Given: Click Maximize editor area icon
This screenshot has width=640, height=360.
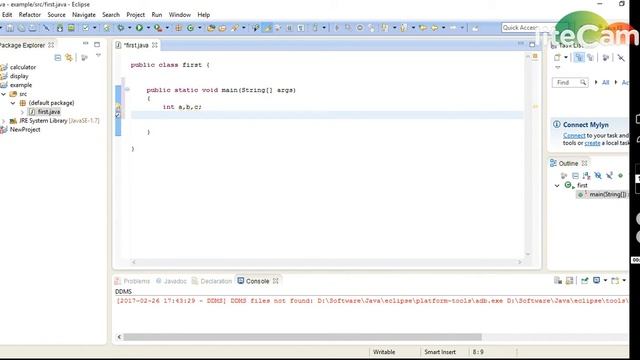Looking at the screenshot, I should tap(532, 44).
